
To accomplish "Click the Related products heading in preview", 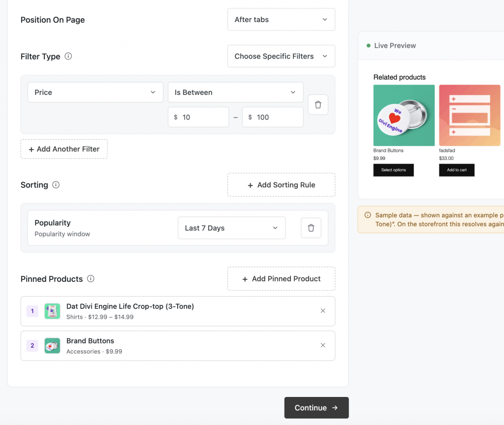I will pos(400,77).
